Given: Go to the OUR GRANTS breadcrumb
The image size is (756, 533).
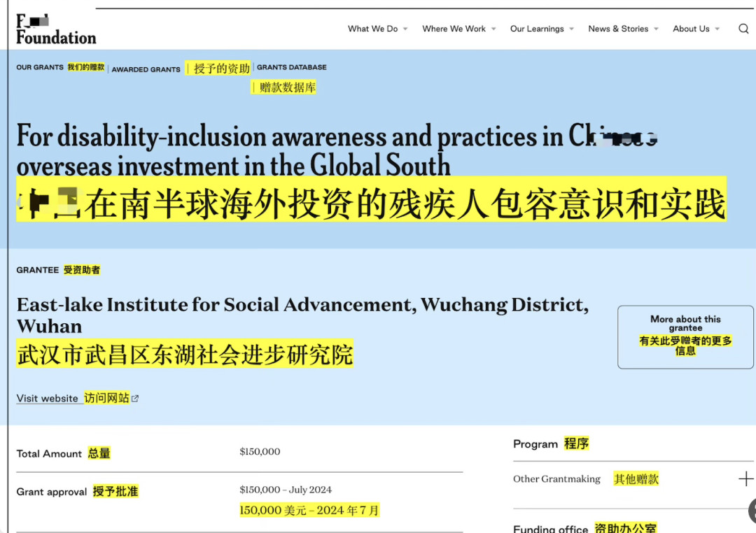Looking at the screenshot, I should [39, 67].
